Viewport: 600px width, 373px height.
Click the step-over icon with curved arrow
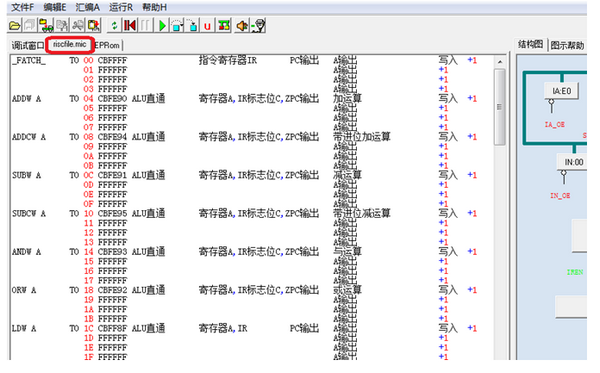point(177,26)
